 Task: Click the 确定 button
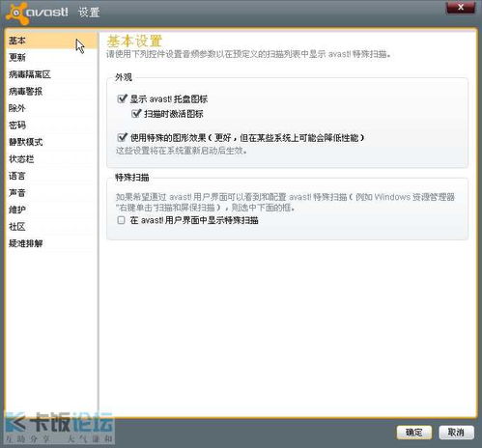pyautogui.click(x=414, y=433)
